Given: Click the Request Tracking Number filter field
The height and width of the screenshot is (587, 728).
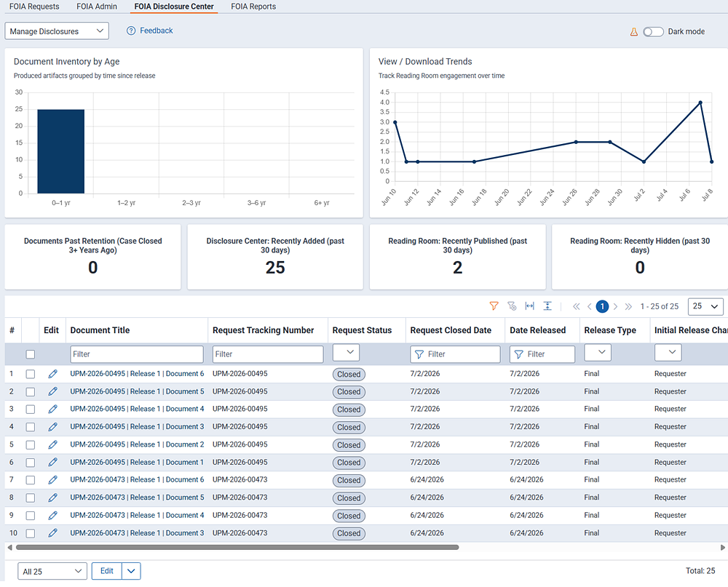Looking at the screenshot, I should pos(268,354).
